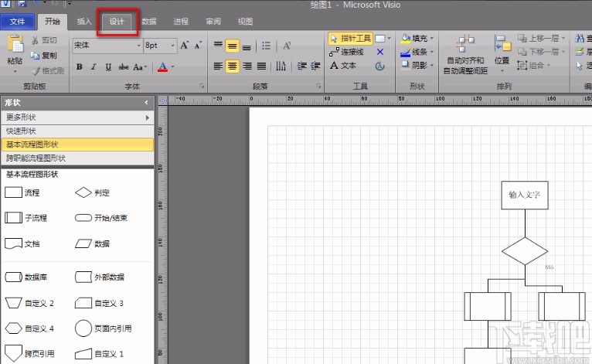Click the text direction icon
Viewport: 592px width, 364px height.
tap(281, 66)
